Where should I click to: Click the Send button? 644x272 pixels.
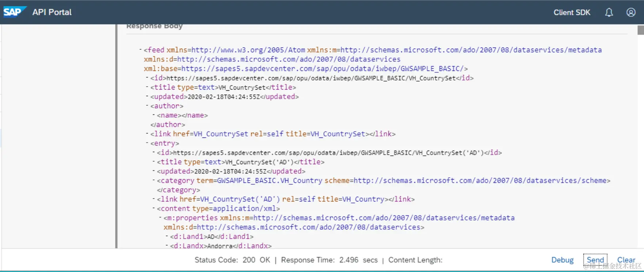pyautogui.click(x=595, y=260)
